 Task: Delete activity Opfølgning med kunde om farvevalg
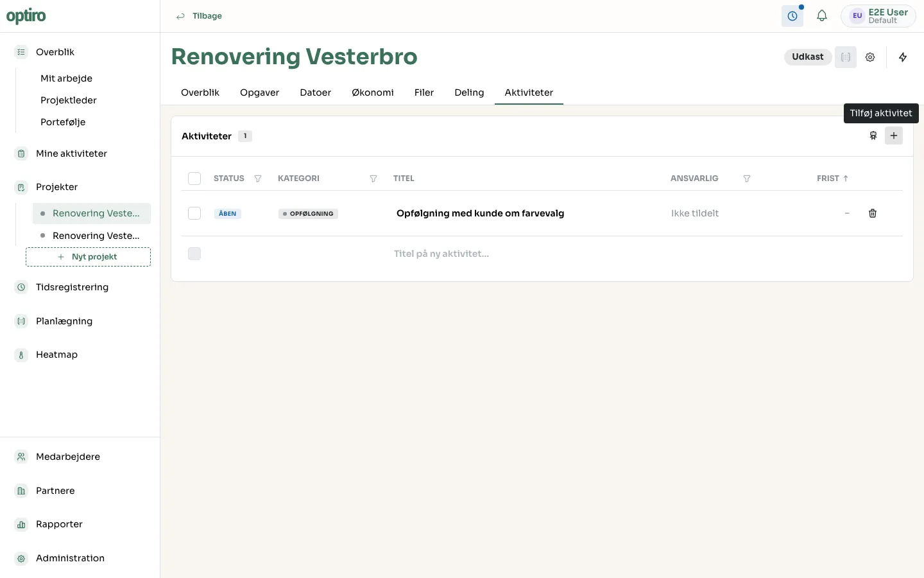pyautogui.click(x=873, y=213)
